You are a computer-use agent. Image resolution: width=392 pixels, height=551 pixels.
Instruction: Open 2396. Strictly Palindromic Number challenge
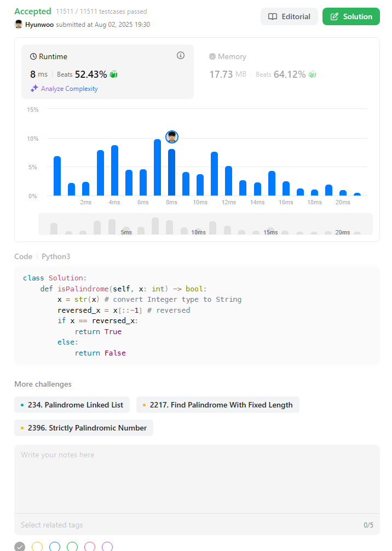pos(84,428)
